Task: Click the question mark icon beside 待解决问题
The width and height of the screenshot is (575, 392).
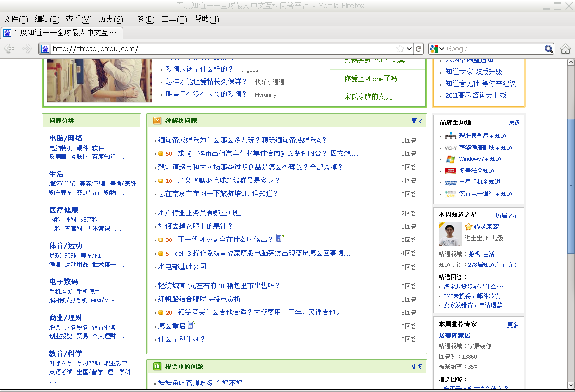Action: pyautogui.click(x=157, y=121)
